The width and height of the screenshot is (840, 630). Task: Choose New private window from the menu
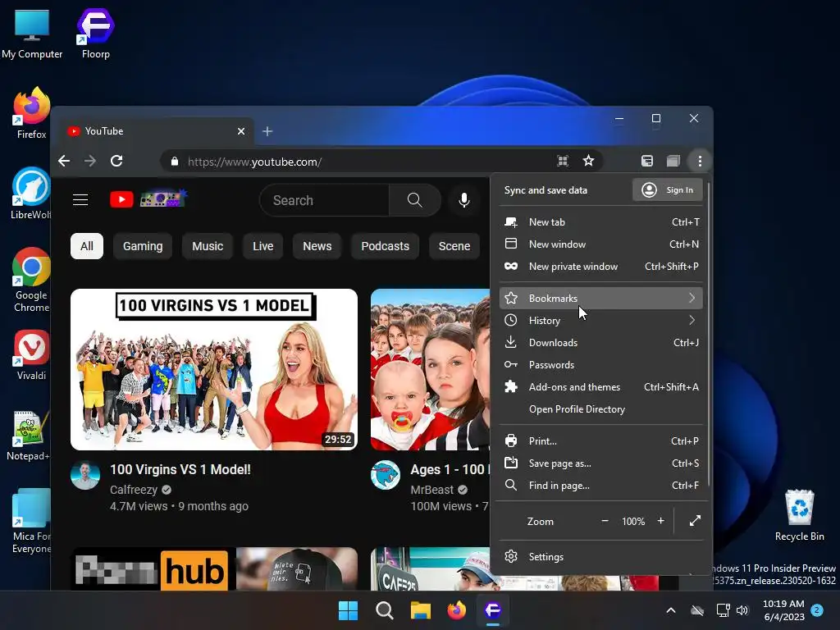click(x=601, y=267)
